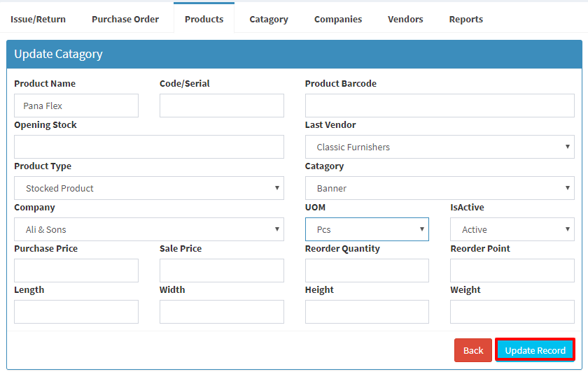Focus the Product Name field

point(76,106)
